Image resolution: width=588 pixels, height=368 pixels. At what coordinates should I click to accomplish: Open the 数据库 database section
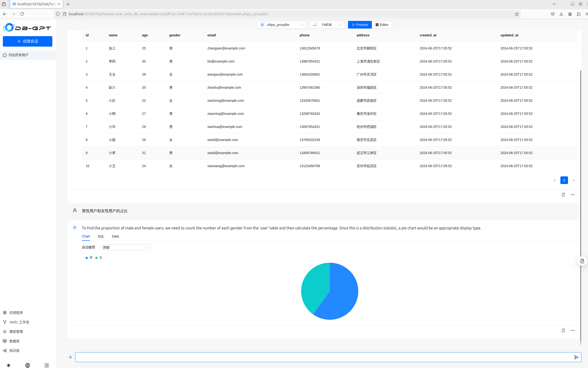click(x=14, y=341)
